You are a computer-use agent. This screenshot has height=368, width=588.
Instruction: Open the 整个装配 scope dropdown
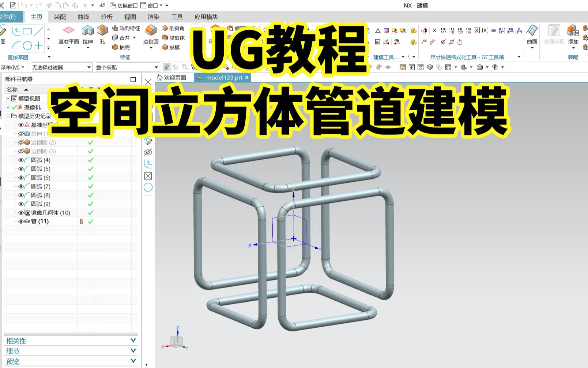point(127,67)
